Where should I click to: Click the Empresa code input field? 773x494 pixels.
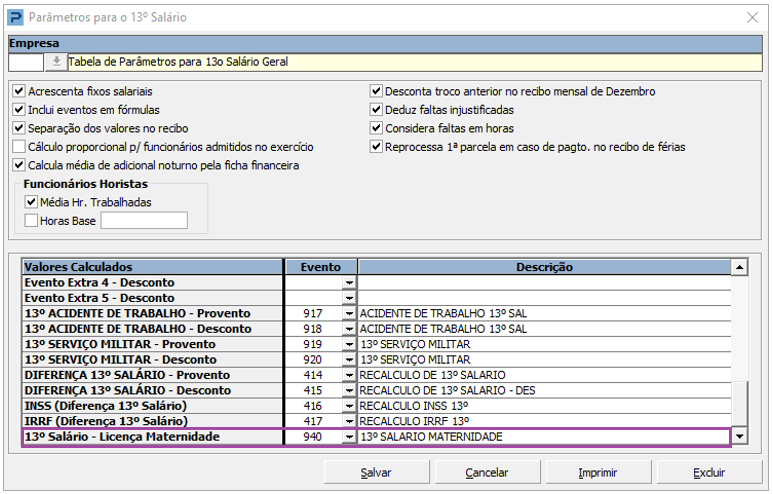26,62
